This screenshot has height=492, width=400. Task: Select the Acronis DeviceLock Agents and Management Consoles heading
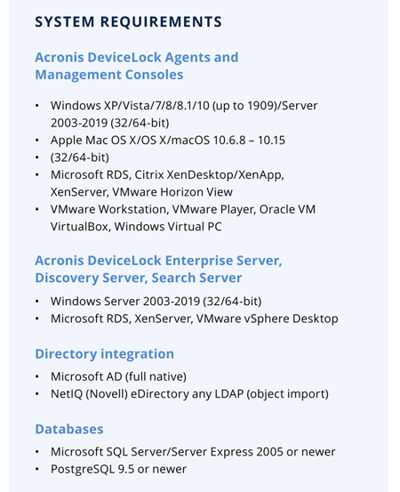[x=137, y=66]
